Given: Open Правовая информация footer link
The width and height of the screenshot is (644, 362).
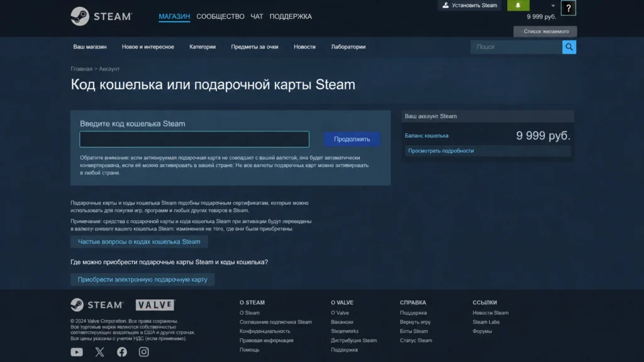Looking at the screenshot, I should pyautogui.click(x=267, y=340).
